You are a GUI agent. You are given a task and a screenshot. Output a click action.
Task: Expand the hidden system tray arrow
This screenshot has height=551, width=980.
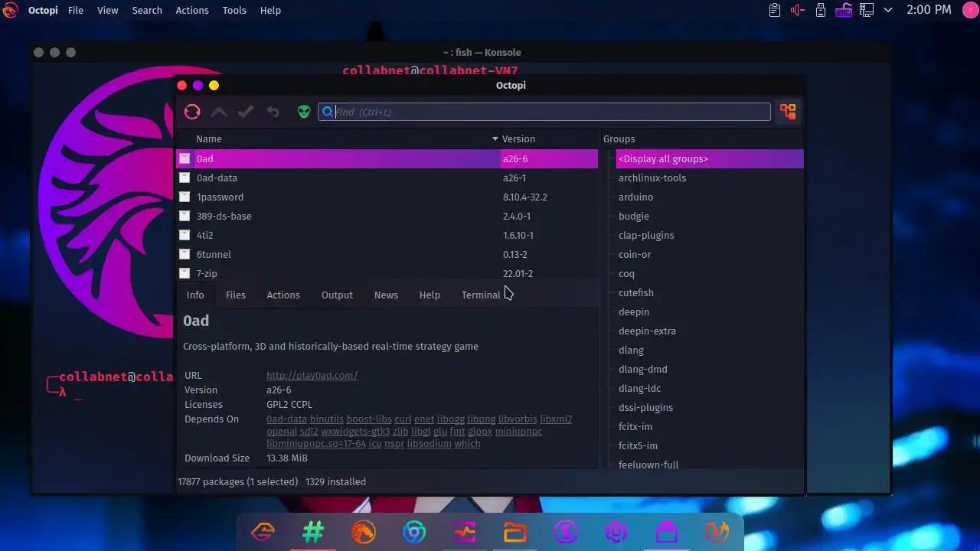[x=888, y=10]
